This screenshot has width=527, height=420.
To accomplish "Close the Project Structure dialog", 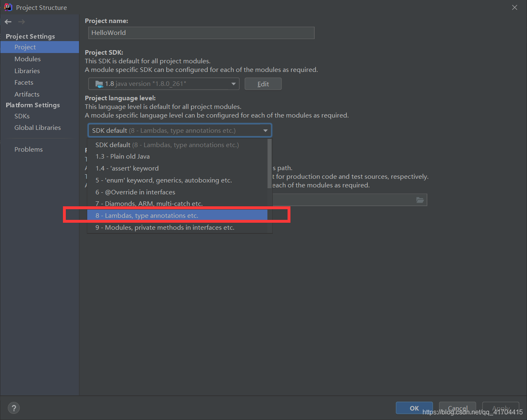I will pyautogui.click(x=515, y=7).
